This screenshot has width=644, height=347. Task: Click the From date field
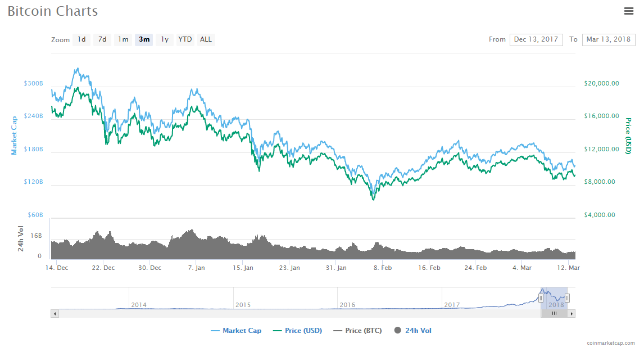536,39
